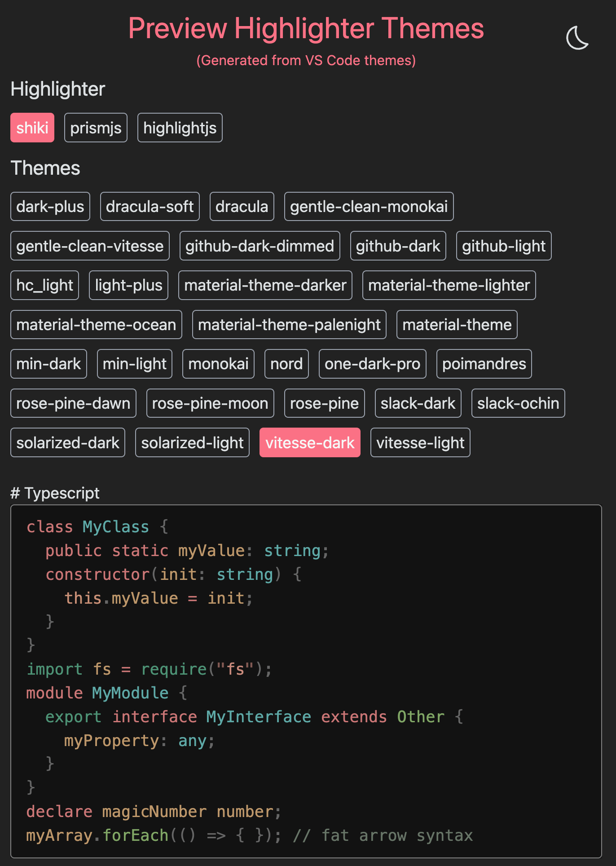The width and height of the screenshot is (616, 866).
Task: Click the '// fat arrow syntax' comment
Action: point(383,835)
